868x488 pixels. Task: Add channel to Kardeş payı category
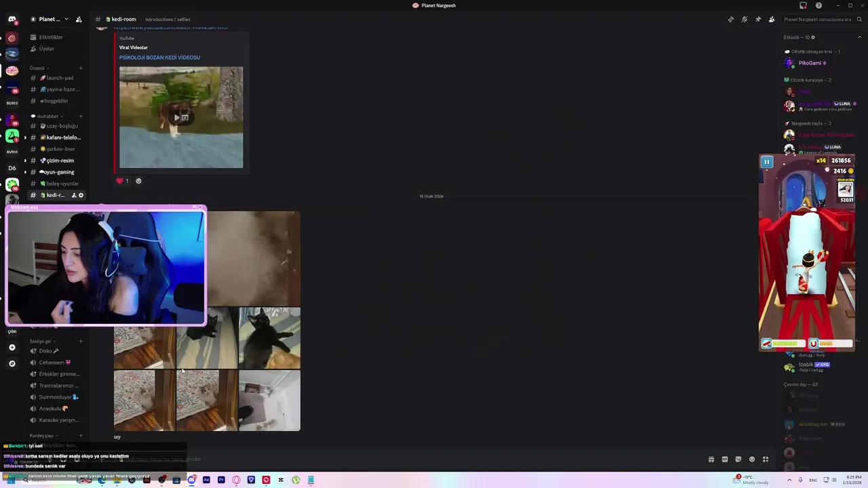[81, 436]
